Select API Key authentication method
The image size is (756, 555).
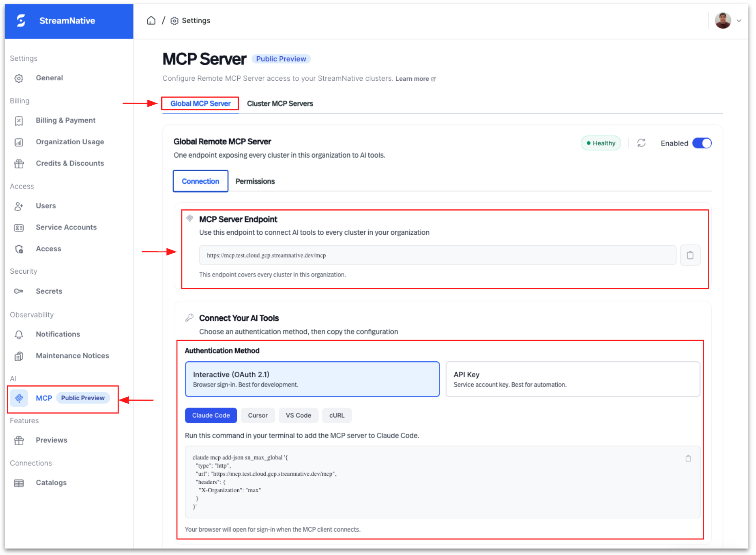[x=573, y=379]
